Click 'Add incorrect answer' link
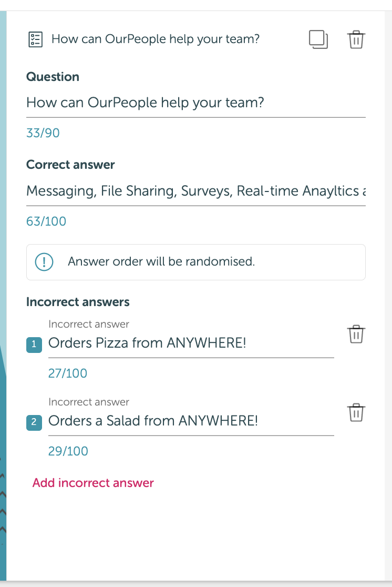The height and width of the screenshot is (587, 392). click(93, 483)
